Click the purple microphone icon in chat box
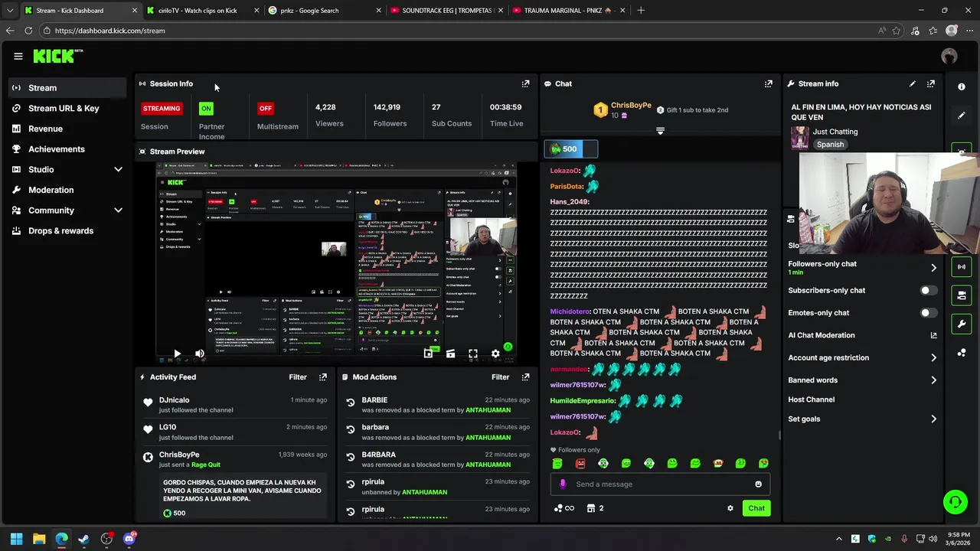This screenshot has width=980, height=551. (563, 484)
